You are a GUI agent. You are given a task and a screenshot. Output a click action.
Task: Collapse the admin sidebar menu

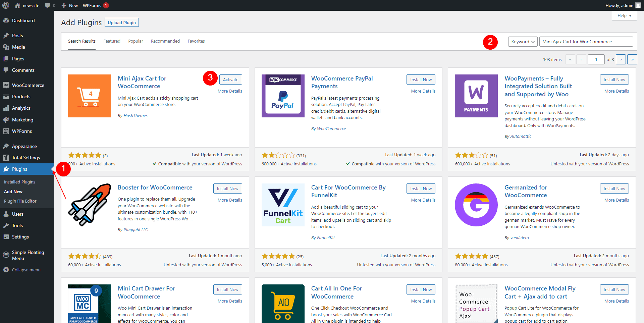tap(26, 270)
